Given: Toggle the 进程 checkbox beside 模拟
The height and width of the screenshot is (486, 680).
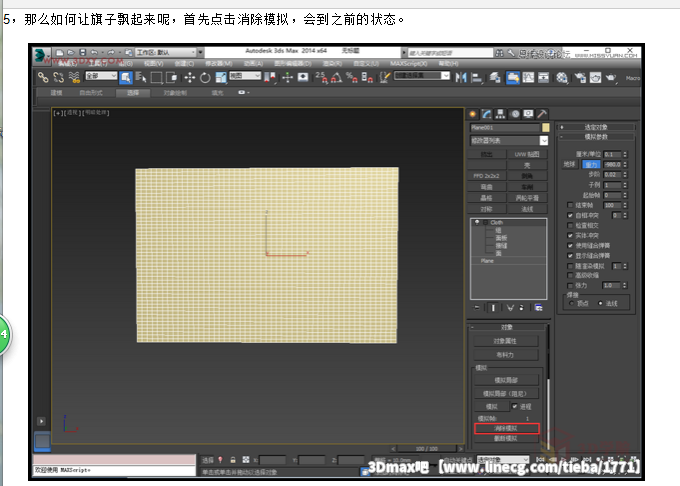Looking at the screenshot, I should (x=515, y=406).
